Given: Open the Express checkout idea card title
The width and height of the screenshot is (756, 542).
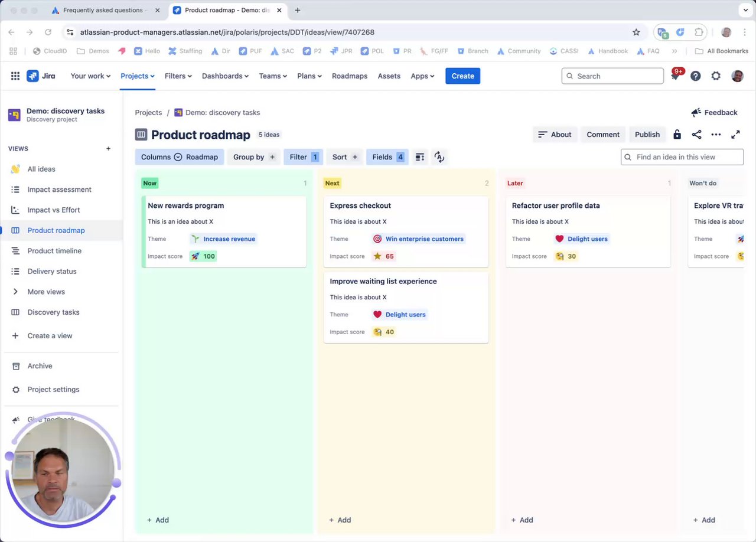Looking at the screenshot, I should [360, 205].
